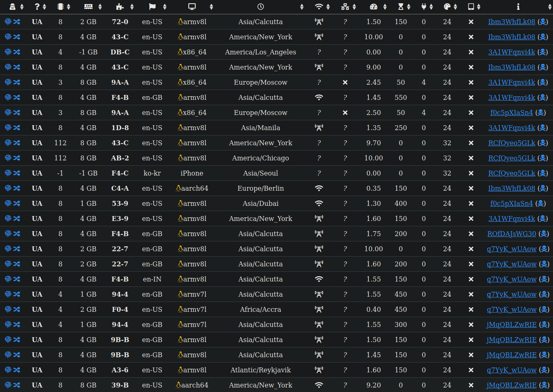
Task: Click the hourglass column header icon
Action: pos(401,7)
